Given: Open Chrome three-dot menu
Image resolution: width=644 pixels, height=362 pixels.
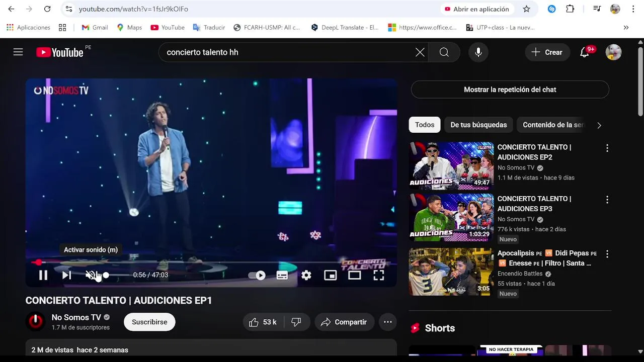Looking at the screenshot, I should pyautogui.click(x=633, y=9).
